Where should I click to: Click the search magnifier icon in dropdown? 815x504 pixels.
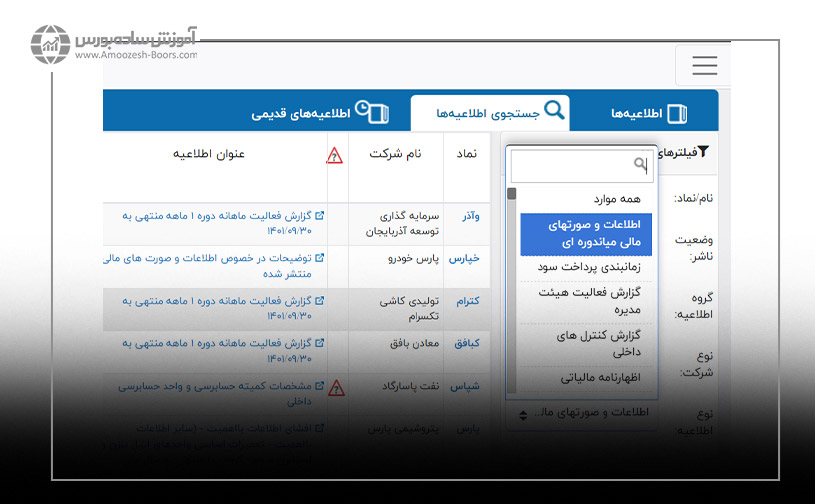point(640,164)
